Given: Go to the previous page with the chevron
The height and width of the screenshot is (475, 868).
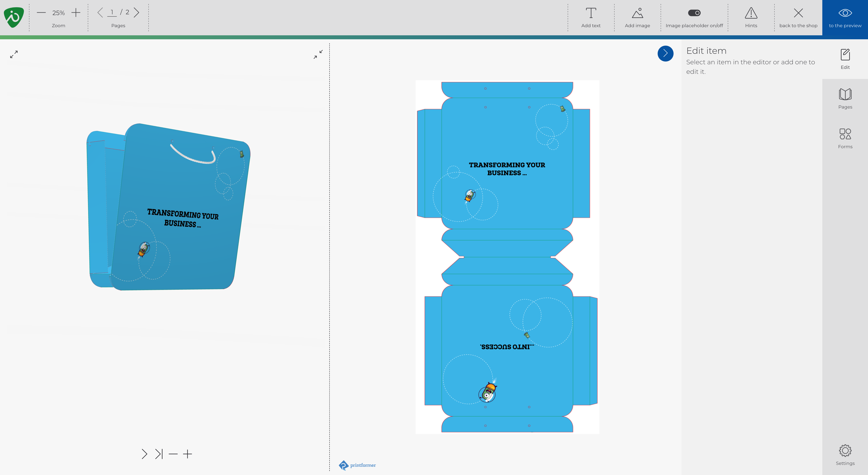Looking at the screenshot, I should (100, 12).
